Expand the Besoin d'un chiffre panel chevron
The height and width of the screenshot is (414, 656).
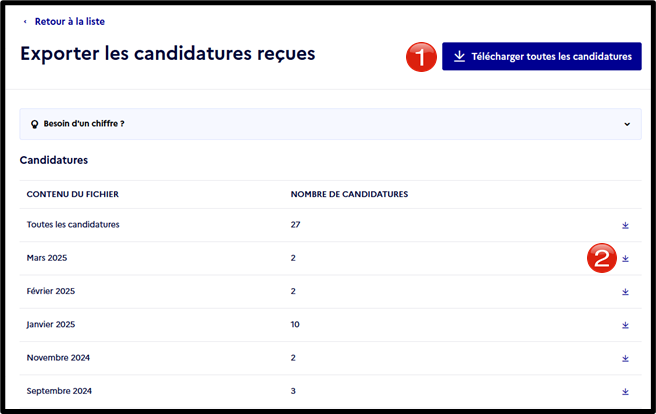point(627,124)
